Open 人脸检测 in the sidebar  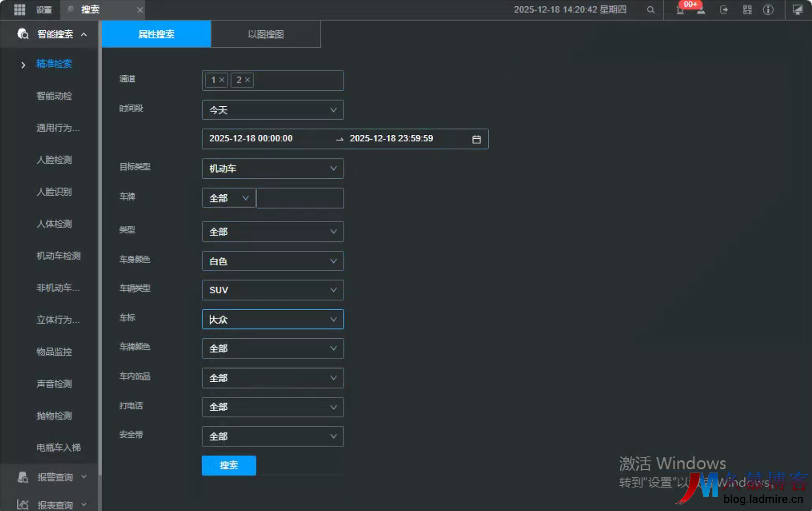pos(54,160)
